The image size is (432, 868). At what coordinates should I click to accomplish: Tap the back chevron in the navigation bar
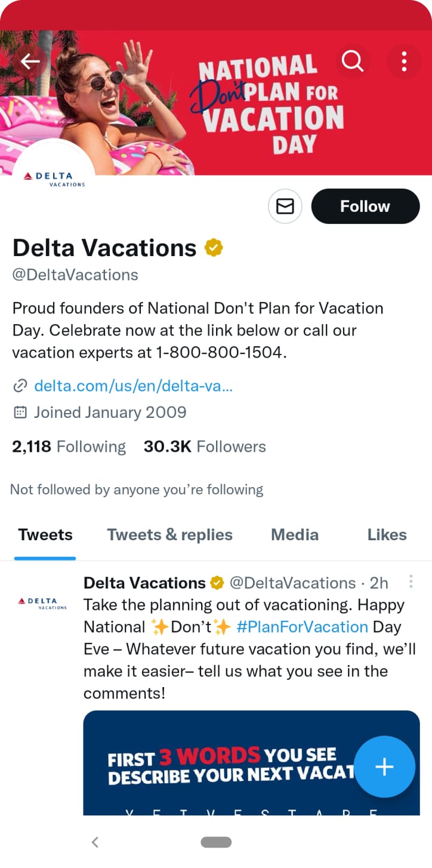click(95, 842)
